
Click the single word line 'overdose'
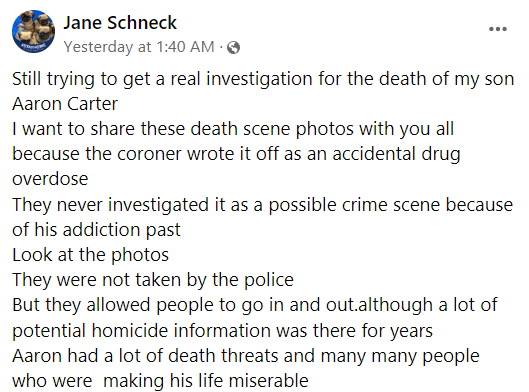50,179
